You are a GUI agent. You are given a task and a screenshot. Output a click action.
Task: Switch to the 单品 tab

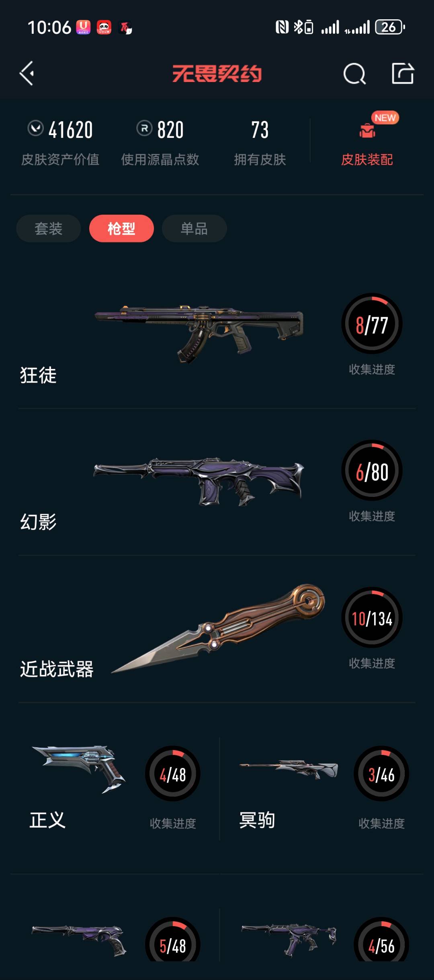[194, 228]
